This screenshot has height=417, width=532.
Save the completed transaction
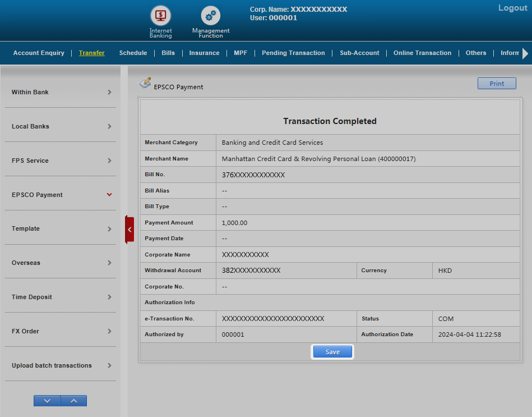tap(332, 352)
